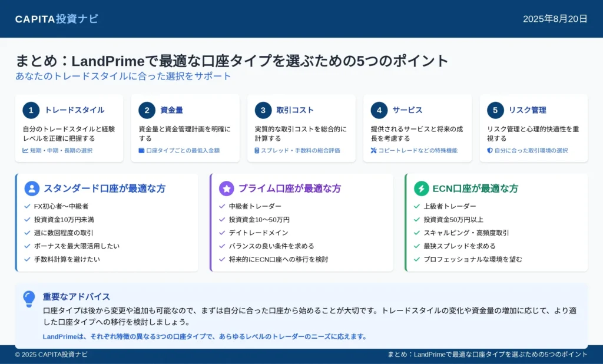Screen dimensions: 603x364
Task: Click checkmark beside 上級者トレーダー
Action: point(417,206)
